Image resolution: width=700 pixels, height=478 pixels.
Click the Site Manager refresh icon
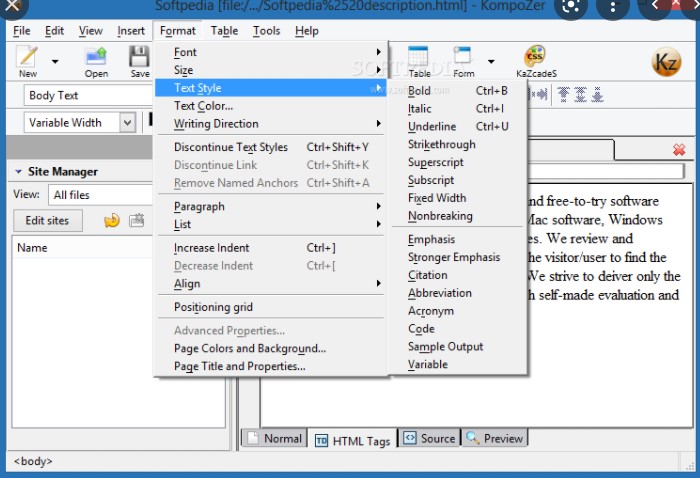pos(112,220)
